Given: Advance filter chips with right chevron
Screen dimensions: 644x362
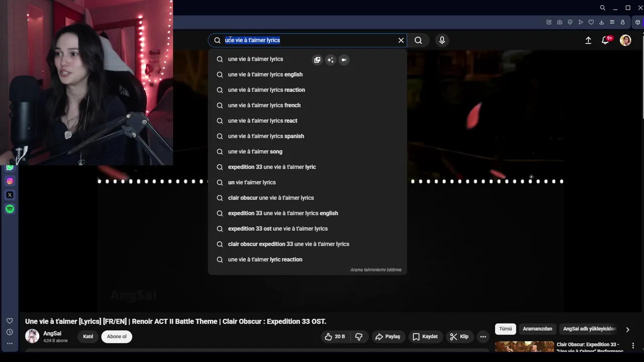Looking at the screenshot, I should [x=627, y=330].
